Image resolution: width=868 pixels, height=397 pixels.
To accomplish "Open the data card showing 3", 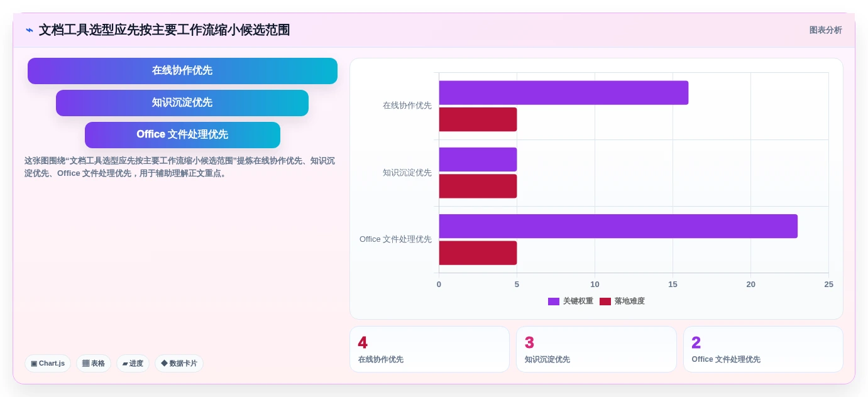I will tap(596, 349).
